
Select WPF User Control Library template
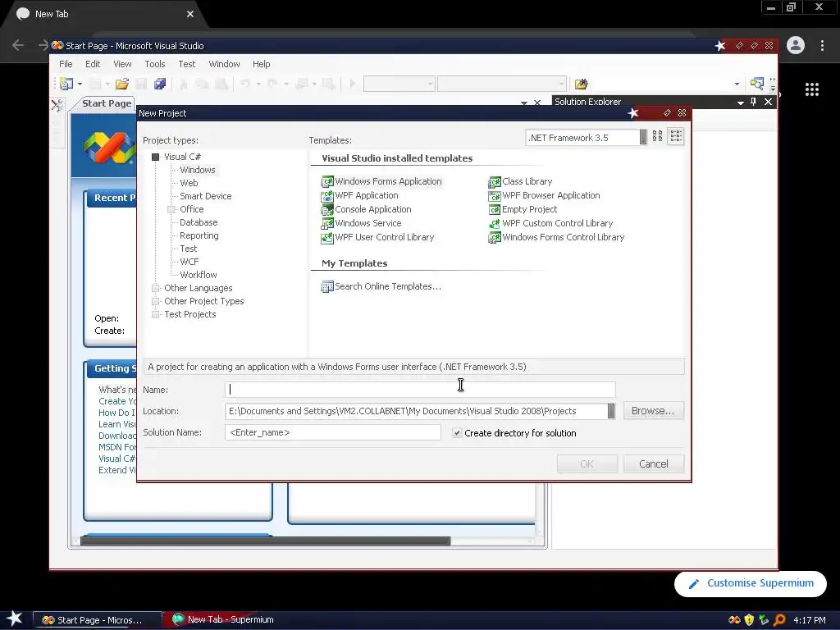[x=377, y=237]
